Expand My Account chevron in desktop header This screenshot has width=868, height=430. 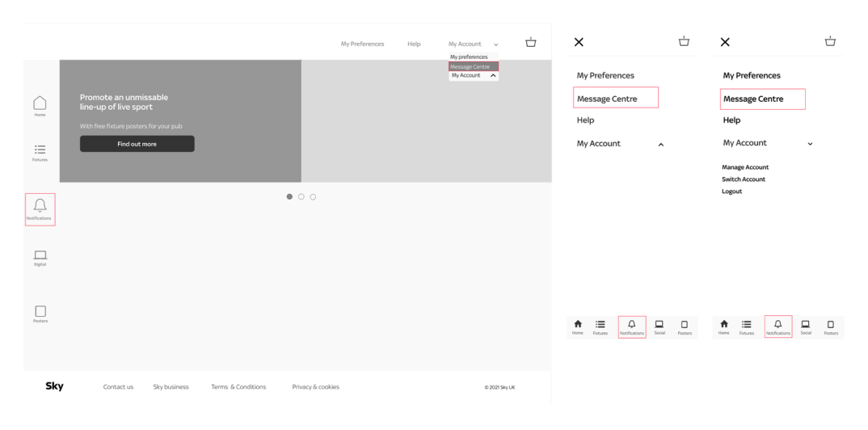coord(495,44)
